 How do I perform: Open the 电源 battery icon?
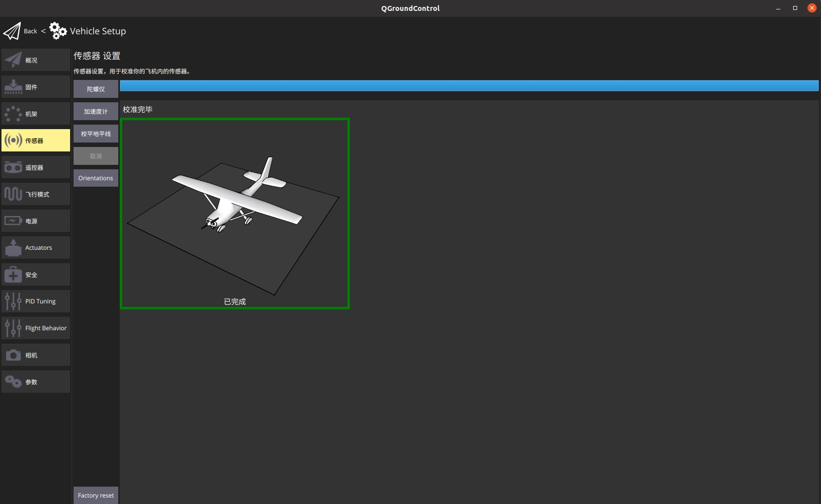pyautogui.click(x=13, y=221)
